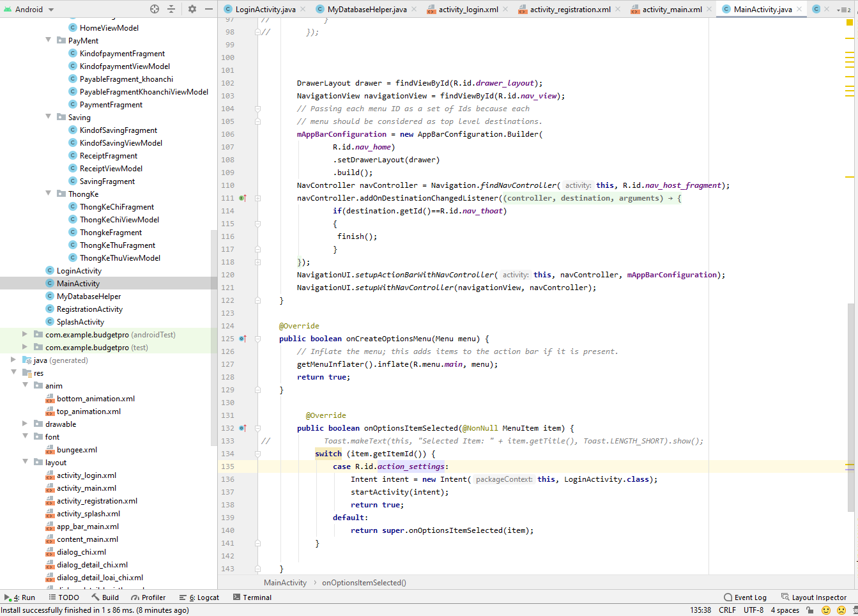Image resolution: width=858 pixels, height=616 pixels.
Task: Close the activity_login.xml editor tab
Action: pyautogui.click(x=505, y=9)
